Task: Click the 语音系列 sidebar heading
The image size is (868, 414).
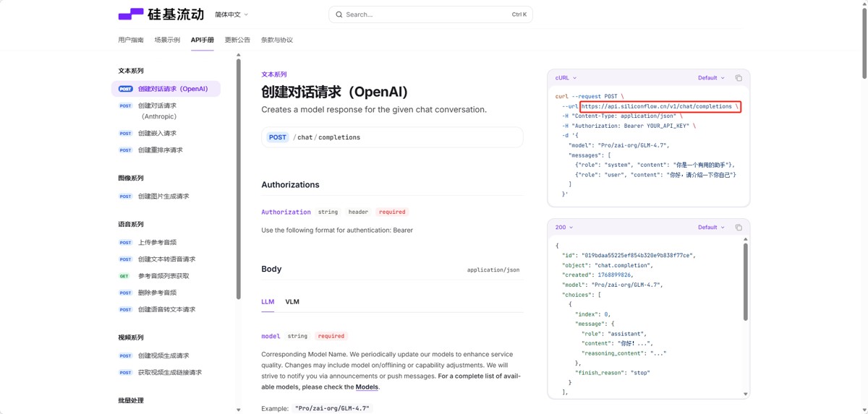Action: (131, 224)
